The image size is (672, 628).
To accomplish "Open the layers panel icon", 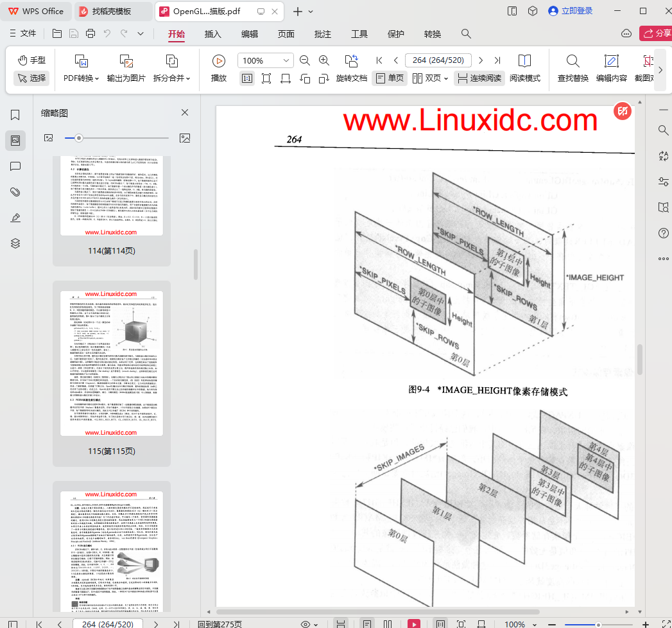I will click(x=15, y=243).
